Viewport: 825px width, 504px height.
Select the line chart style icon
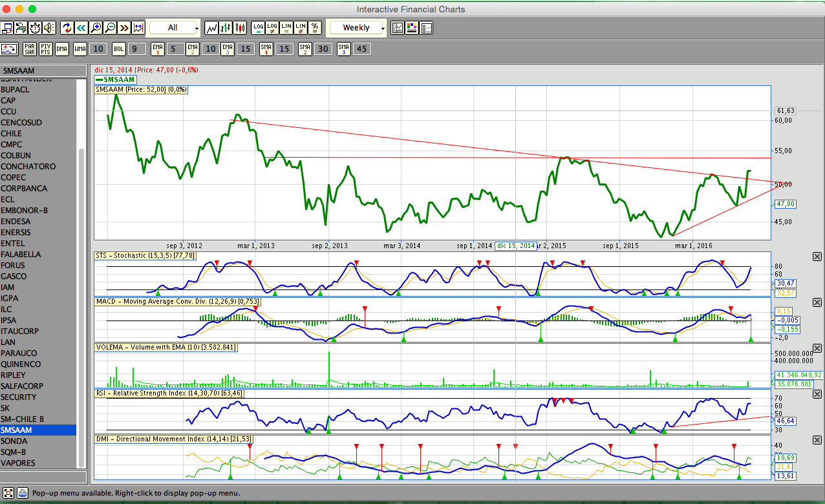click(x=211, y=28)
